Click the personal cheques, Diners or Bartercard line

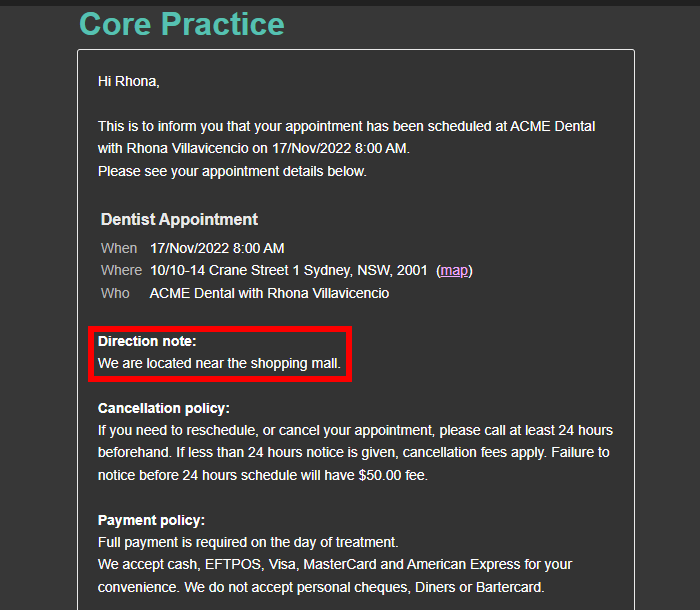(321, 587)
